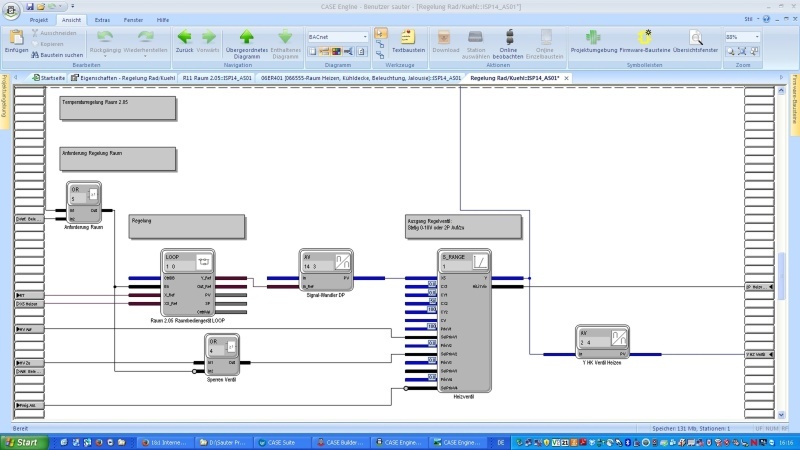Select the OR block Anforderung Raum

pyautogui.click(x=84, y=202)
